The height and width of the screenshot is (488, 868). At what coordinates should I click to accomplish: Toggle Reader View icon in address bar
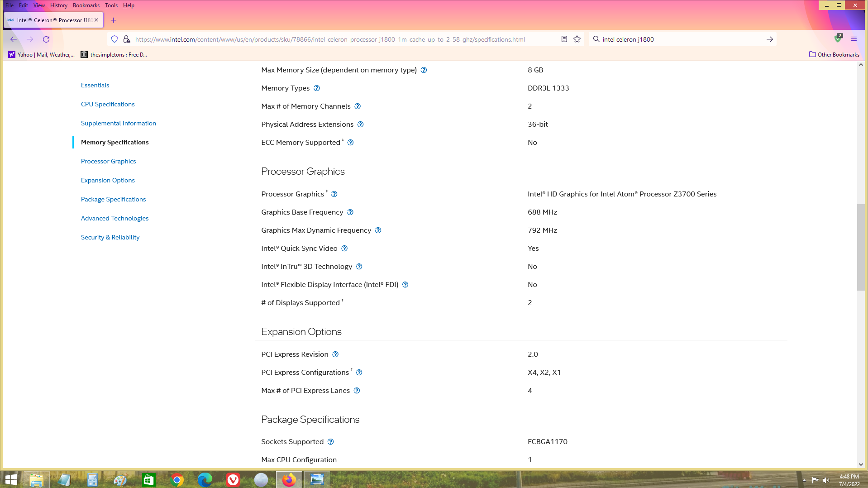564,39
